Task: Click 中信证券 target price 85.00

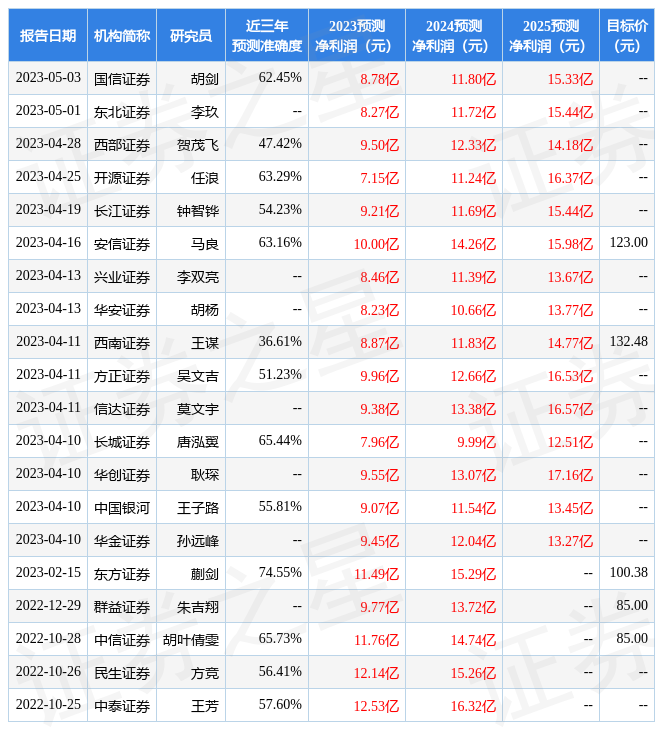Action: click(x=632, y=639)
